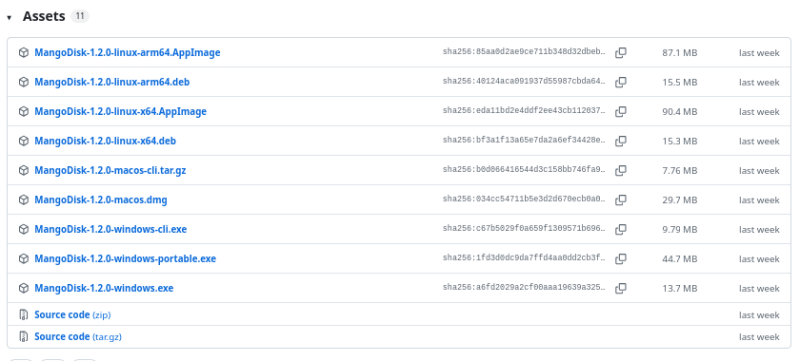Click archive icon beside Source code (tar.gz)
This screenshot has height=361, width=800.
click(x=23, y=337)
